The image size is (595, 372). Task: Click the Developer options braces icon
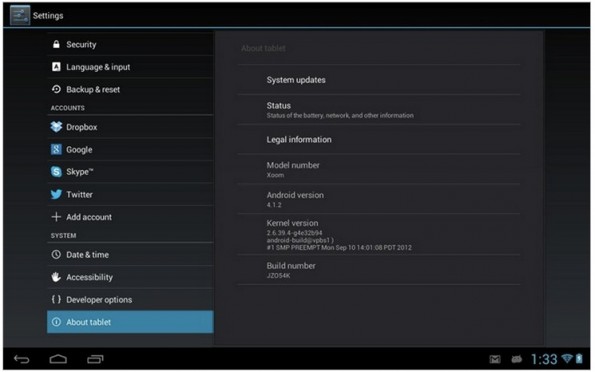[x=56, y=299]
